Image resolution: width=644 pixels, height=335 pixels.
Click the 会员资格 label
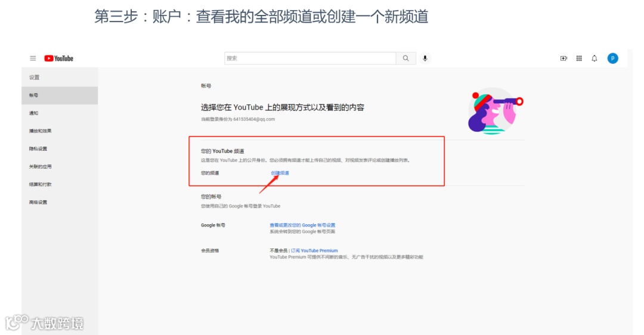tap(210, 250)
